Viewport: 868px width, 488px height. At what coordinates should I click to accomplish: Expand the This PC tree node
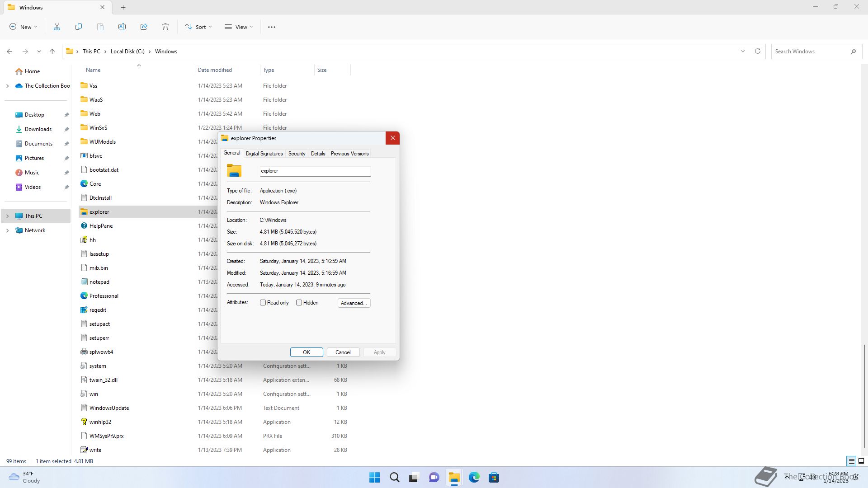coord(7,216)
